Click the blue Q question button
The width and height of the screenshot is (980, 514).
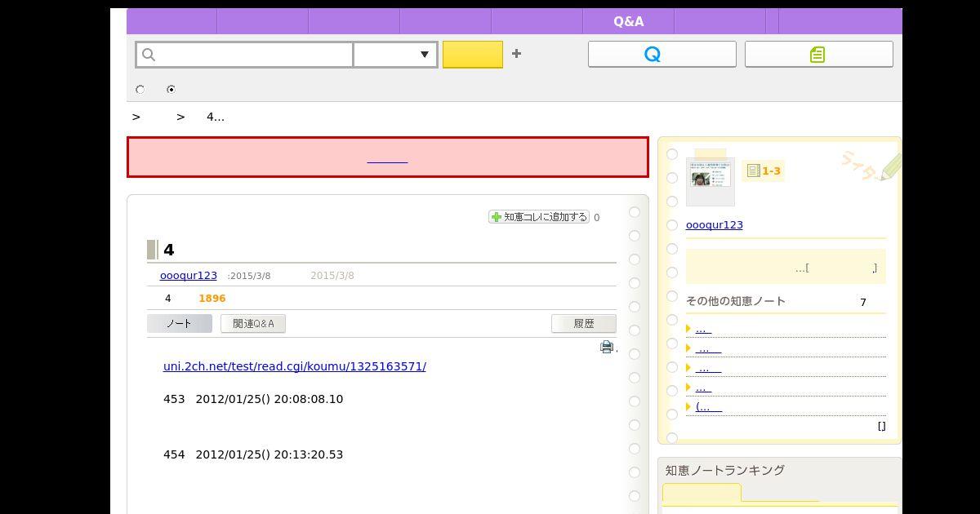point(662,55)
